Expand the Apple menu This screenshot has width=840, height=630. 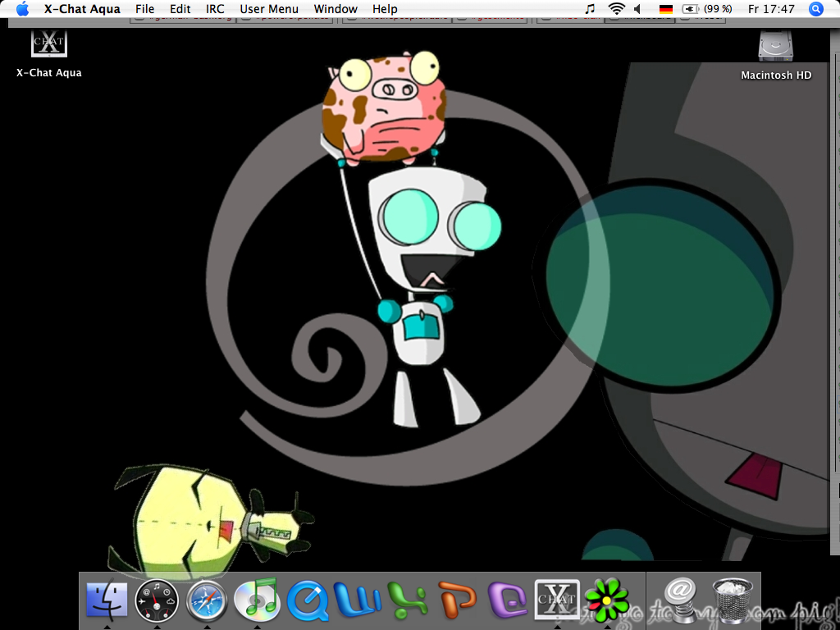pyautogui.click(x=22, y=9)
